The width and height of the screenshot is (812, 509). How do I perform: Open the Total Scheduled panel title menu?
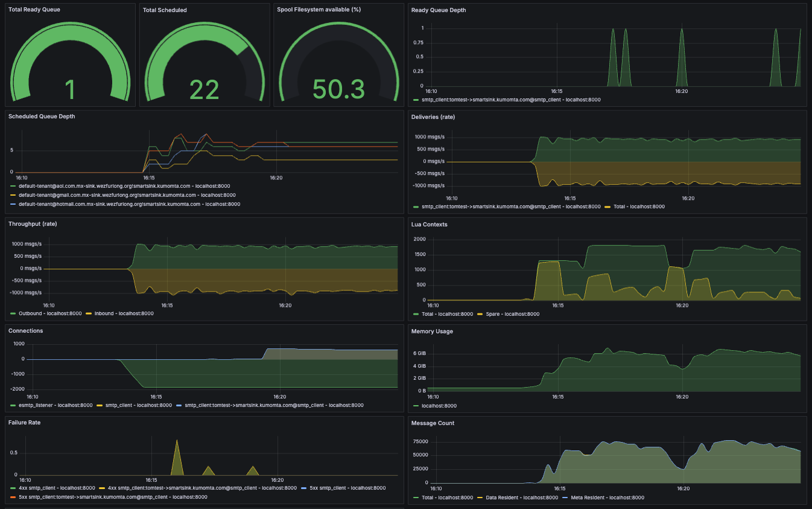click(165, 10)
